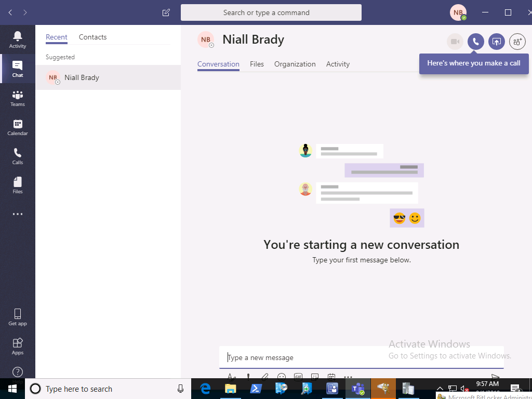
Task: Open File Explorer from the taskbar
Action: click(x=231, y=389)
